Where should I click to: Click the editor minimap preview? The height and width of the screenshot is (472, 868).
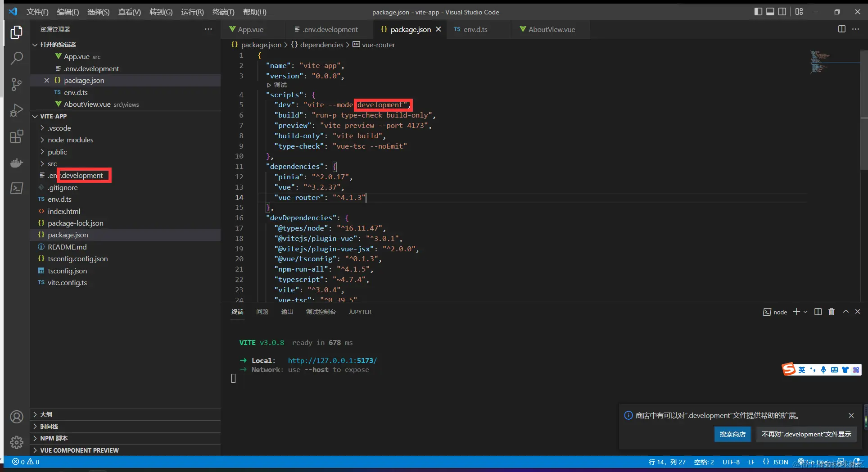tap(820, 62)
